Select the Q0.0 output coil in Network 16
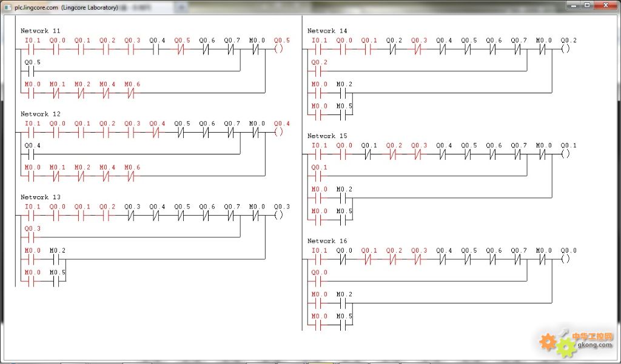The width and height of the screenshot is (621, 364). click(x=566, y=259)
